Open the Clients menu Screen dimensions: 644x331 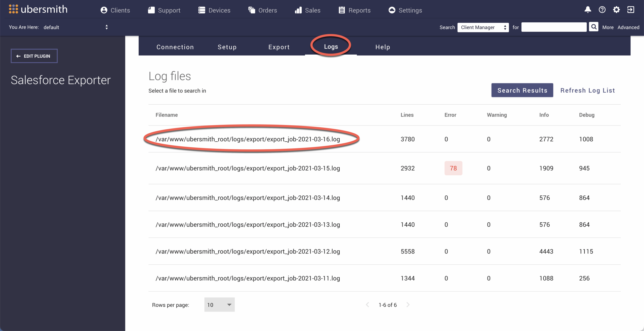pyautogui.click(x=115, y=10)
